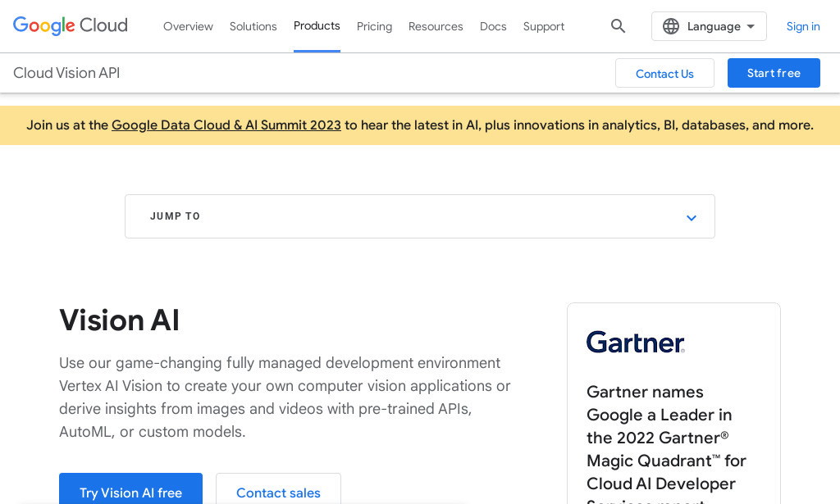Select Support in the navigation bar
Screen dimensions: 840x504
(x=543, y=26)
